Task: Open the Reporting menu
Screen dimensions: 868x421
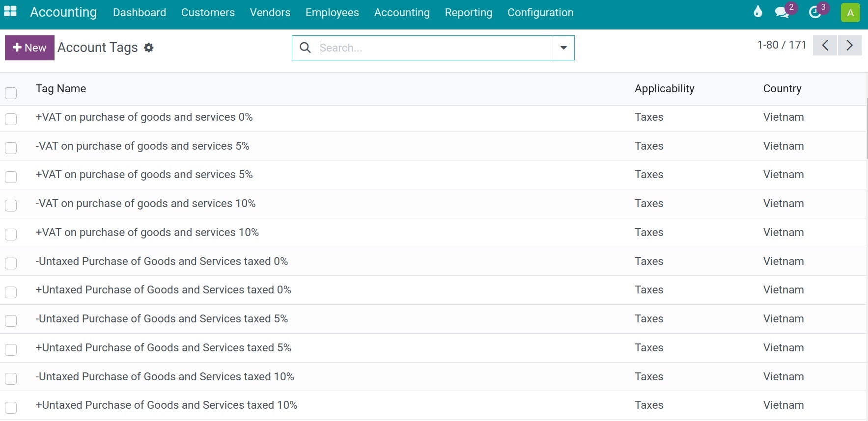Action: pos(469,12)
